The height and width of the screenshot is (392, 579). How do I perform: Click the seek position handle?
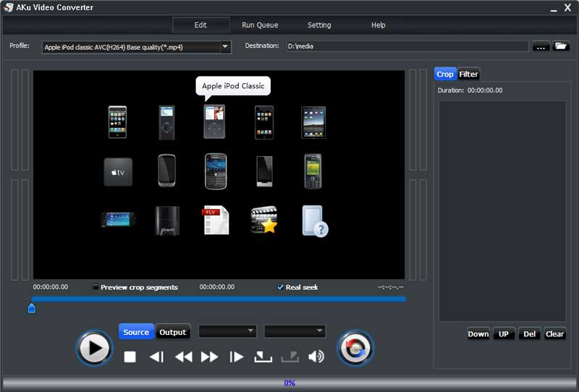32,308
